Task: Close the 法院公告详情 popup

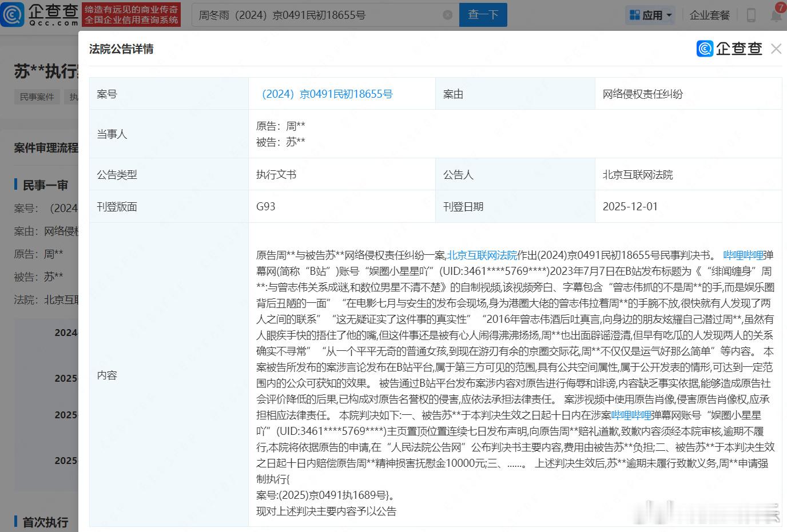Action: click(776, 49)
